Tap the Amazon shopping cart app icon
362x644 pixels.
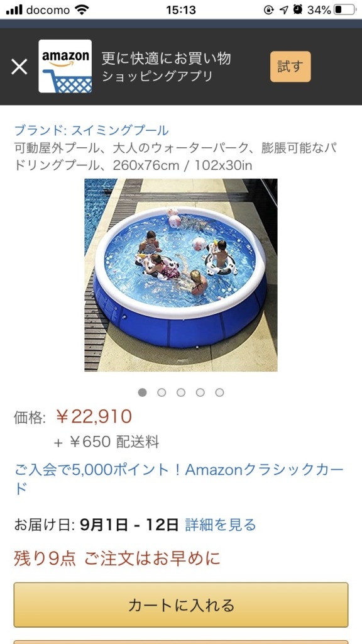tap(65, 66)
